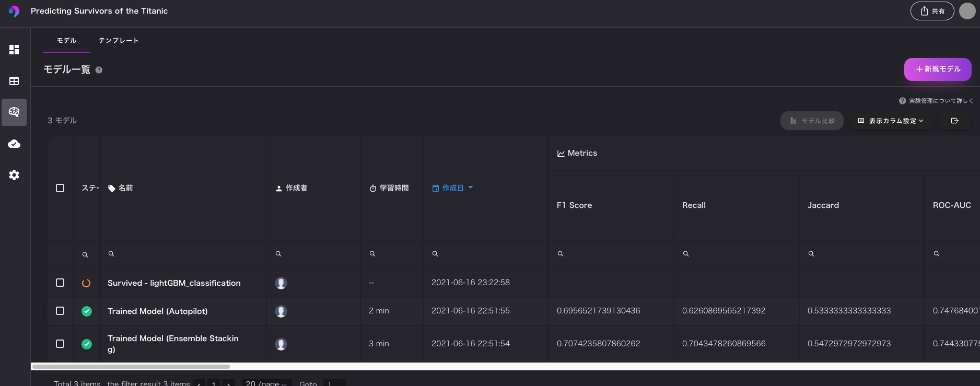
Task: Click the app logo in top-left corner
Action: coord(14,11)
